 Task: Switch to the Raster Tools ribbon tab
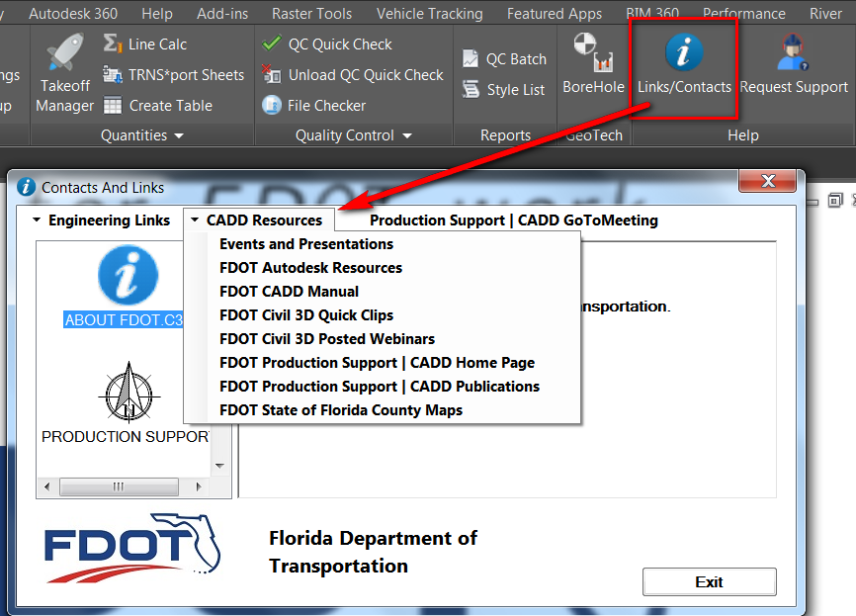click(x=312, y=14)
